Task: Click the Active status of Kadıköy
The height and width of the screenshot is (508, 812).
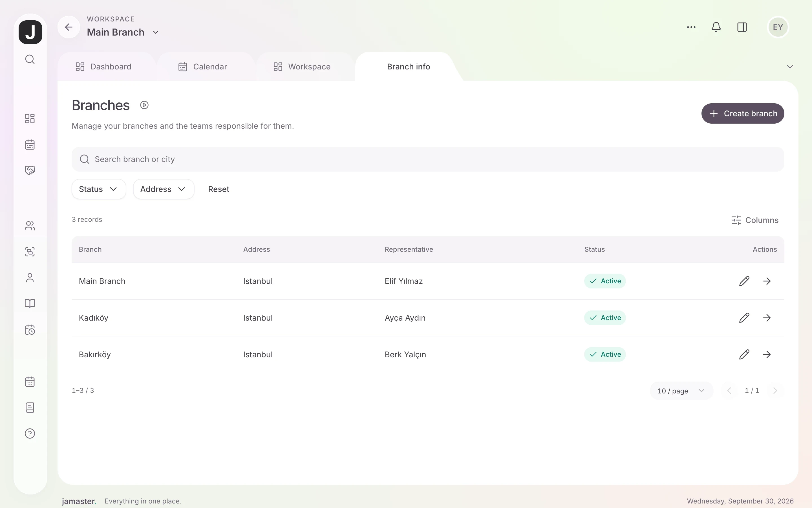Action: point(605,318)
